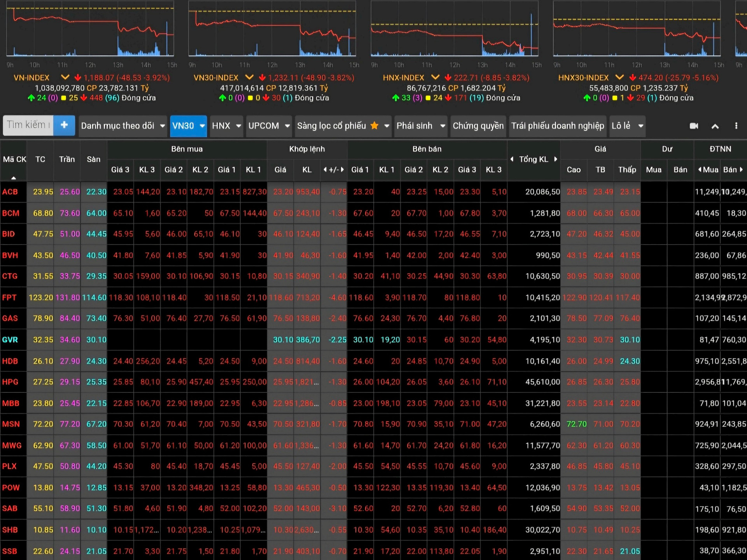This screenshot has height=560, width=747.
Task: Select MSN stock symbol
Action: [x=11, y=424]
